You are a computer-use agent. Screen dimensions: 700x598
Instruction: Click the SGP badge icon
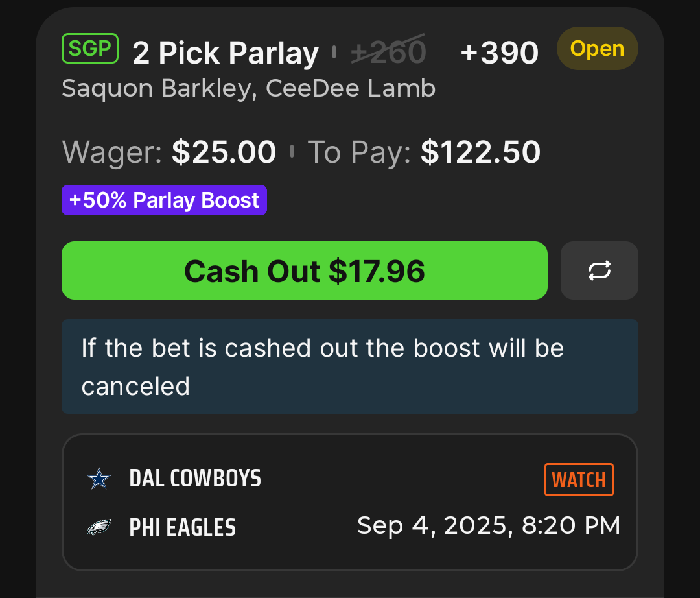point(89,48)
